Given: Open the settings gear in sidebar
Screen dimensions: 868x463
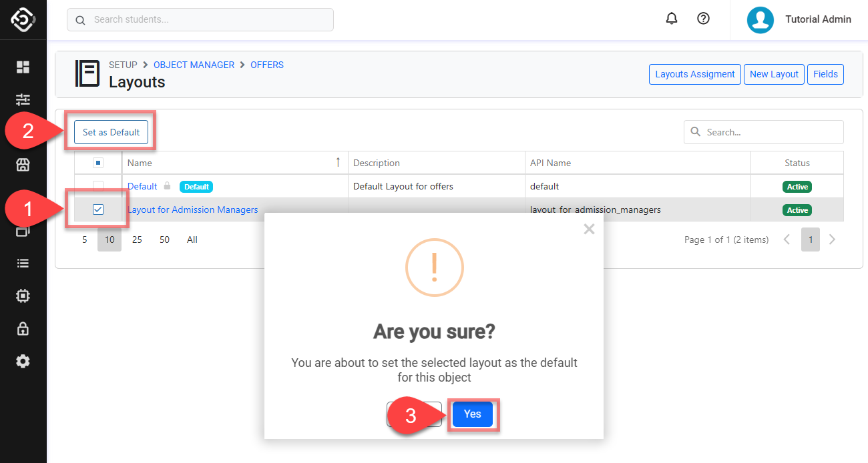Looking at the screenshot, I should pyautogui.click(x=23, y=361).
